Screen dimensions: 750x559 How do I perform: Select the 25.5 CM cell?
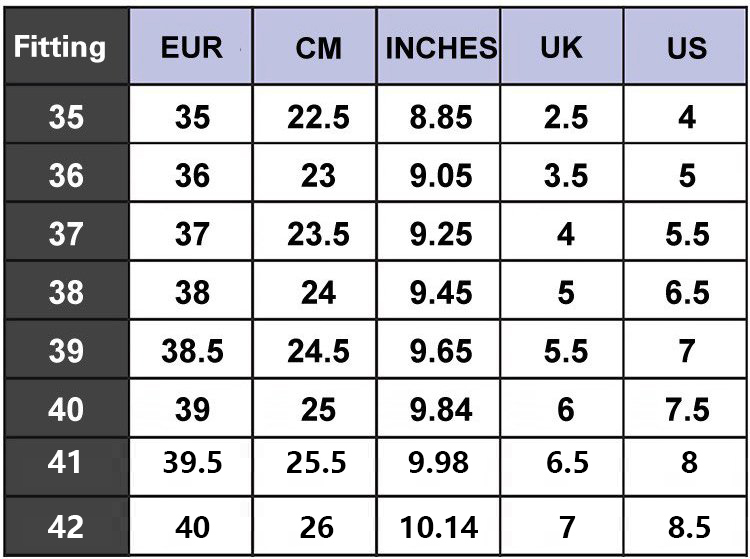318,464
